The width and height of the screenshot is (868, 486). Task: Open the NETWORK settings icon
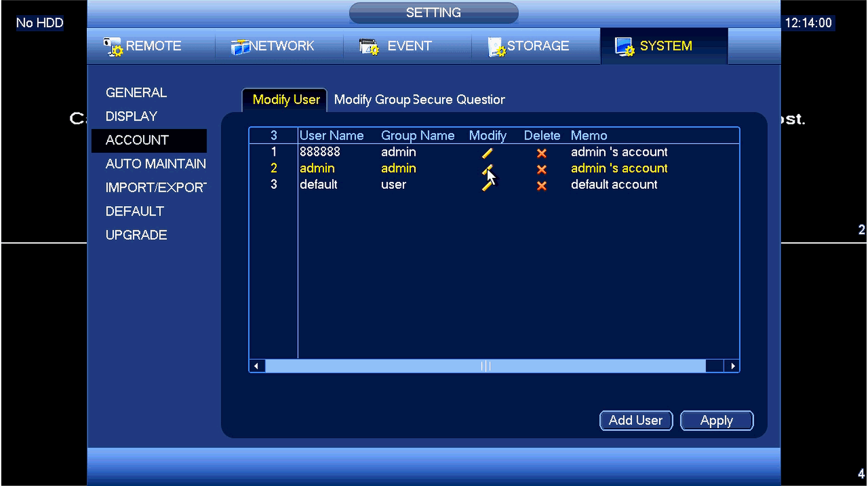[x=240, y=47]
